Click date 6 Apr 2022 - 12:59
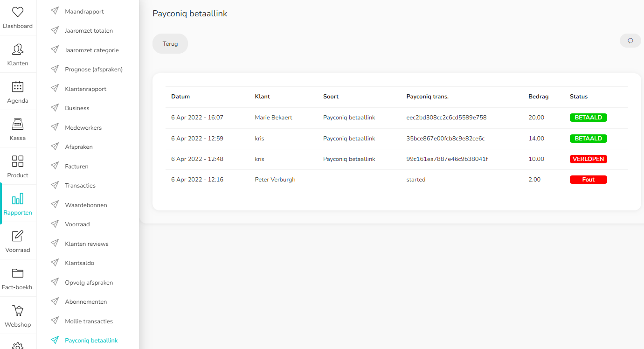Image resolution: width=644 pixels, height=349 pixels. coord(197,139)
